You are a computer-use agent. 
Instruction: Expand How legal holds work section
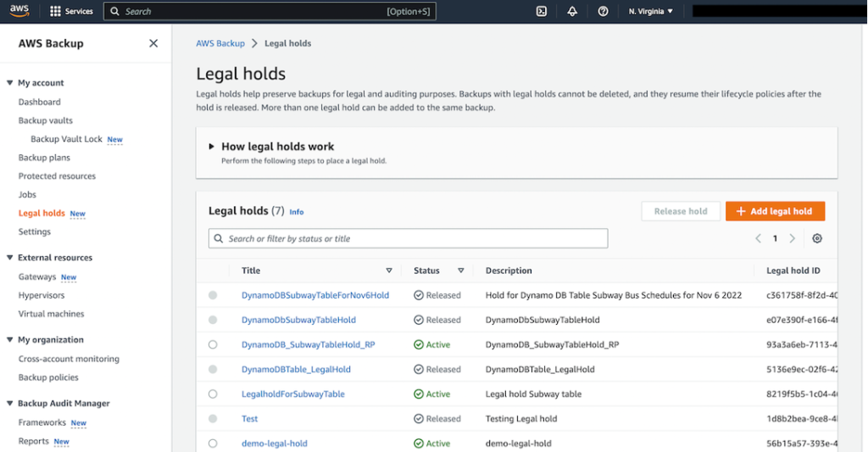pyautogui.click(x=211, y=146)
